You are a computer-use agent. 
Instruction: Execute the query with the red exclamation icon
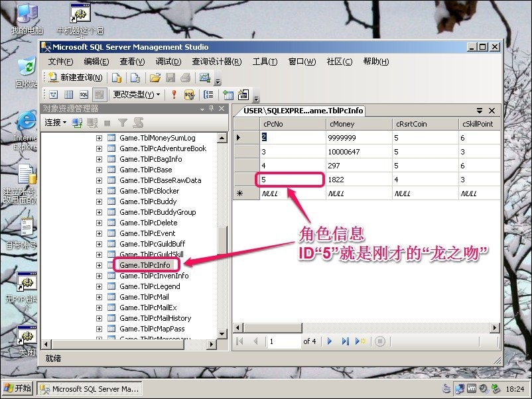tap(174, 95)
